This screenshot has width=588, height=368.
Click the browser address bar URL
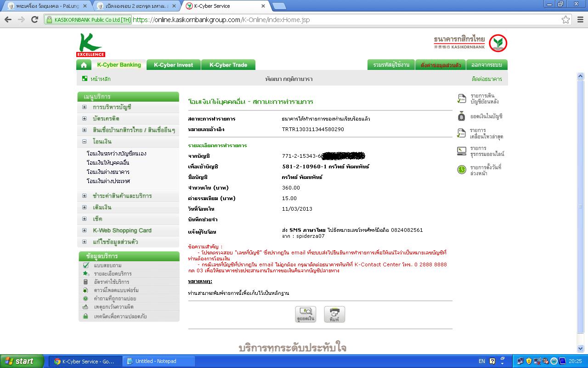pos(276,20)
